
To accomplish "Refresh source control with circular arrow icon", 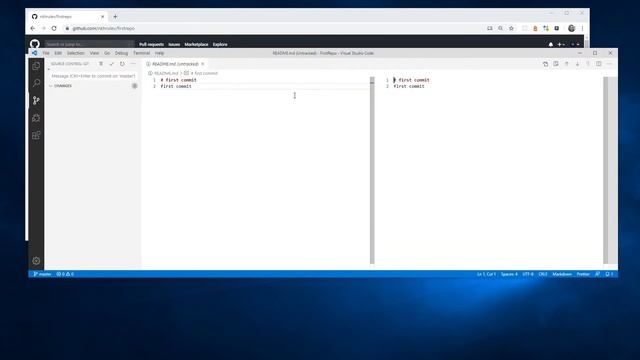I will pos(122,64).
